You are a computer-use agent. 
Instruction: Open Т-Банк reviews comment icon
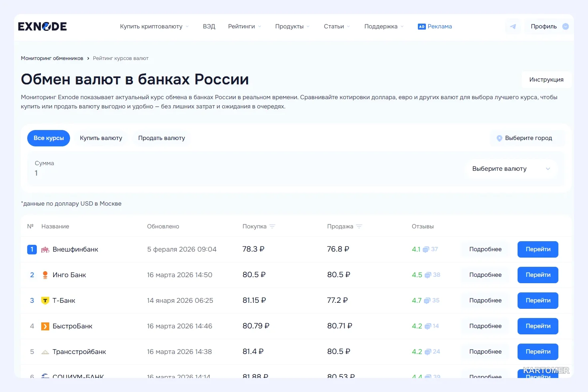click(x=427, y=301)
